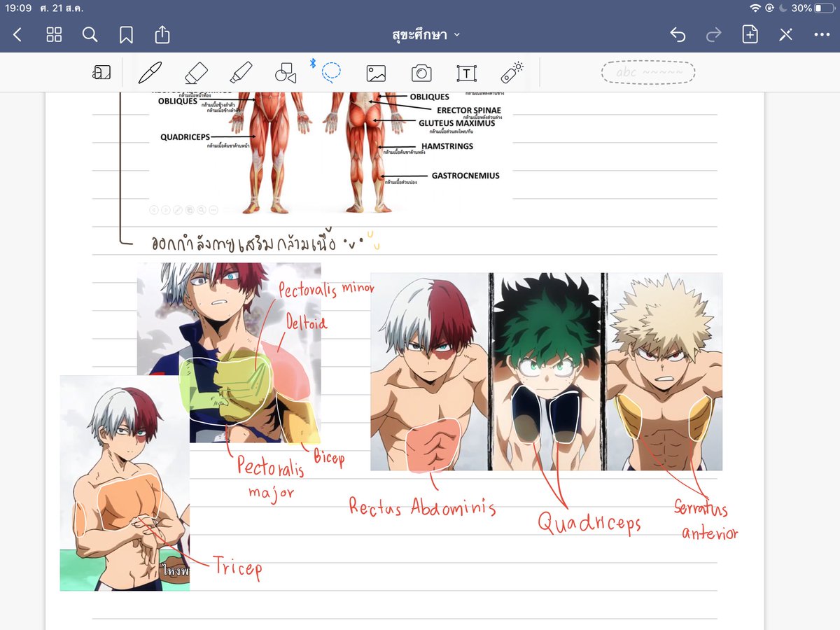This screenshot has width=840, height=630.
Task: Select the Pen tool
Action: coord(150,73)
